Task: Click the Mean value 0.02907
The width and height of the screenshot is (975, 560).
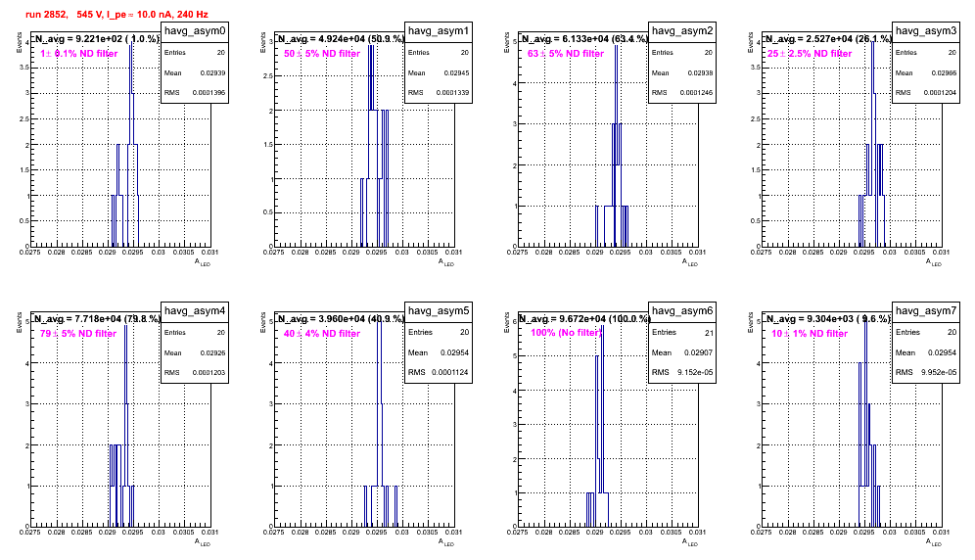Action: pos(698,352)
